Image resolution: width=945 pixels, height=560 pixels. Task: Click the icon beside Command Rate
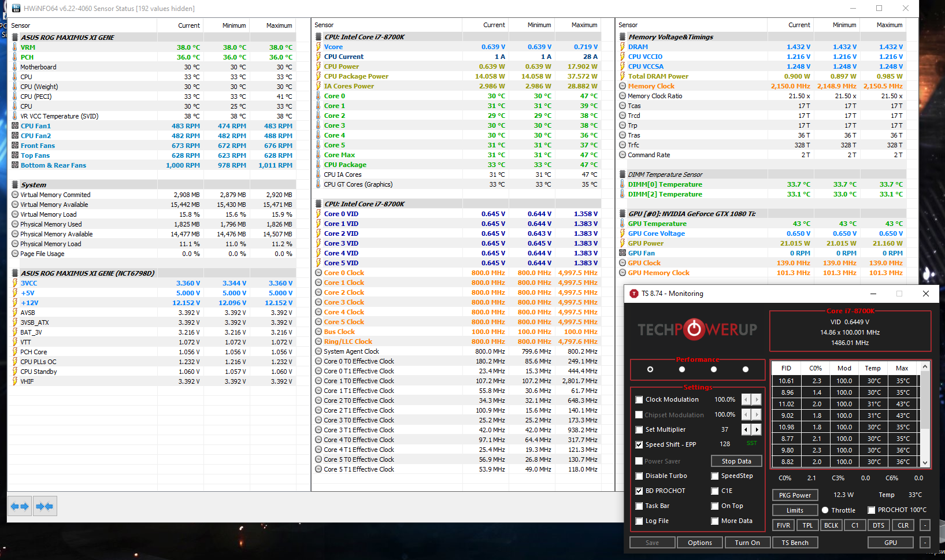(622, 155)
